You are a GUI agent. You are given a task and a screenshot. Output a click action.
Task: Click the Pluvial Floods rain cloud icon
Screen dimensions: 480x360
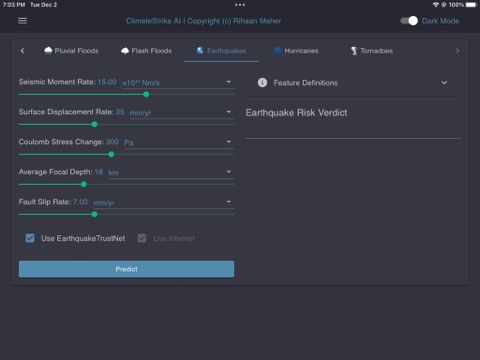48,51
